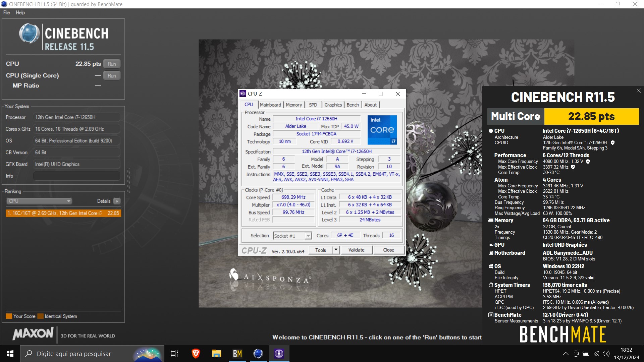The height and width of the screenshot is (362, 644).
Task: Click the GPU section icon in BenchMate
Action: pyautogui.click(x=491, y=245)
